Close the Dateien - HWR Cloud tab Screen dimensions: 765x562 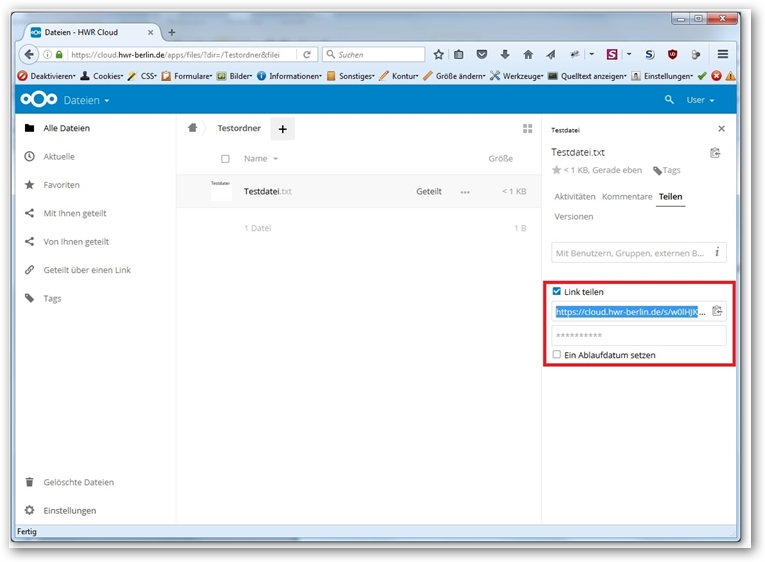150,32
